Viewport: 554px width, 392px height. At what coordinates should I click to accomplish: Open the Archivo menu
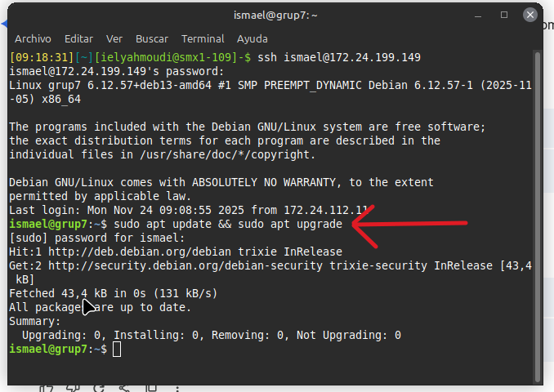[x=33, y=38]
